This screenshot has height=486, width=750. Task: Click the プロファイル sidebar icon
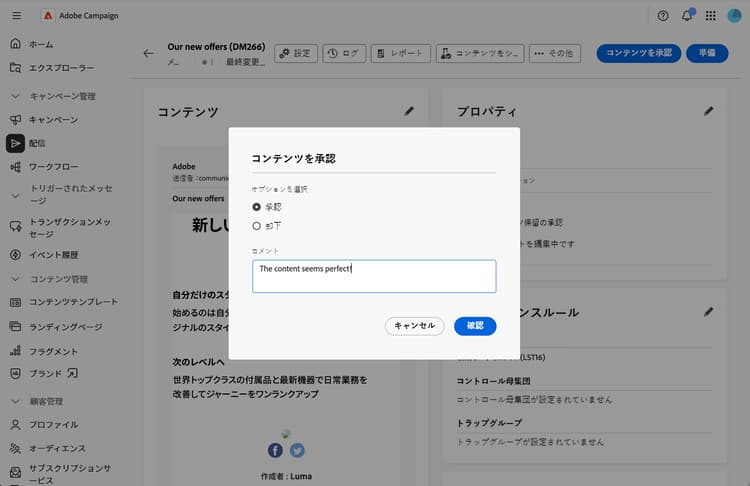tap(15, 424)
